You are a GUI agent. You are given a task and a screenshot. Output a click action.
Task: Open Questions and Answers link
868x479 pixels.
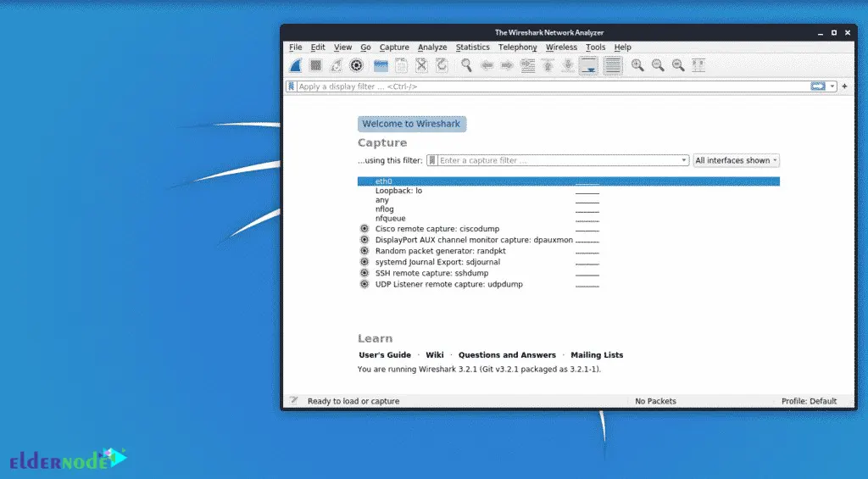[507, 355]
